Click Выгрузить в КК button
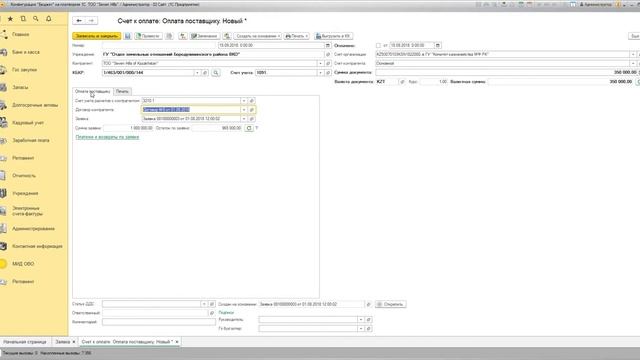Viewport: 640px width, 360px height. (x=333, y=36)
